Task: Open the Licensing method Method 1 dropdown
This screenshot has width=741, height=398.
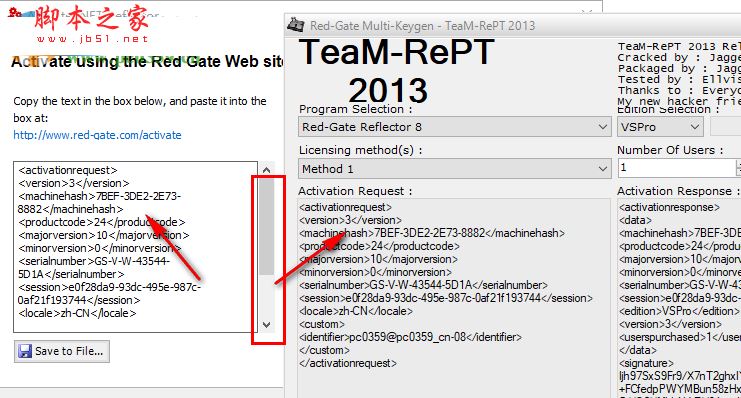Action: pyautogui.click(x=455, y=169)
